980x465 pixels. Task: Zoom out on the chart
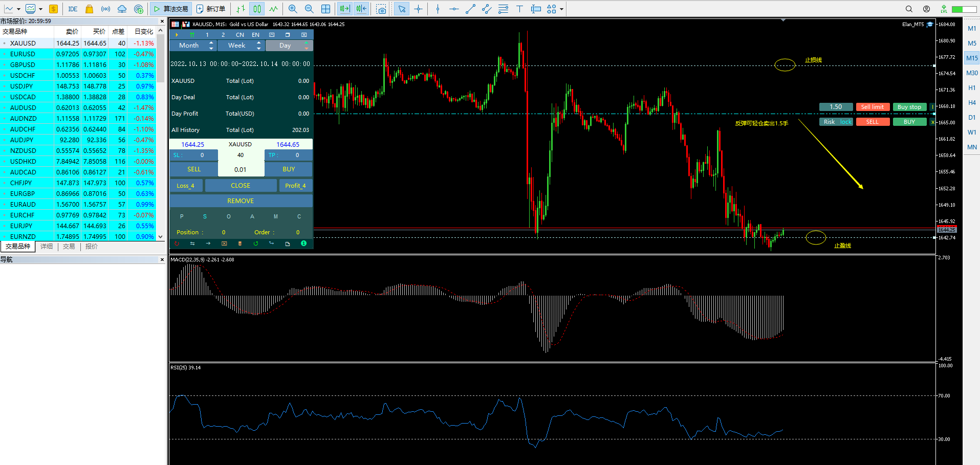pos(309,9)
